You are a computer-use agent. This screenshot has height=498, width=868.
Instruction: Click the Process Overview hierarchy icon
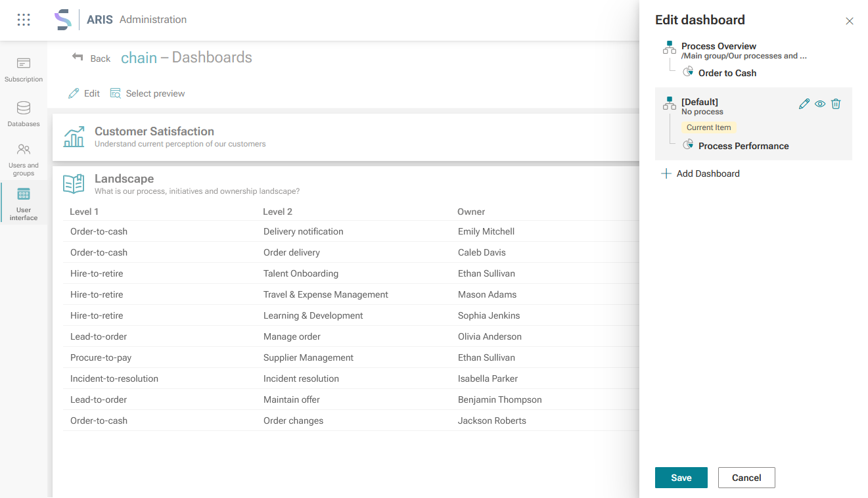click(x=669, y=47)
